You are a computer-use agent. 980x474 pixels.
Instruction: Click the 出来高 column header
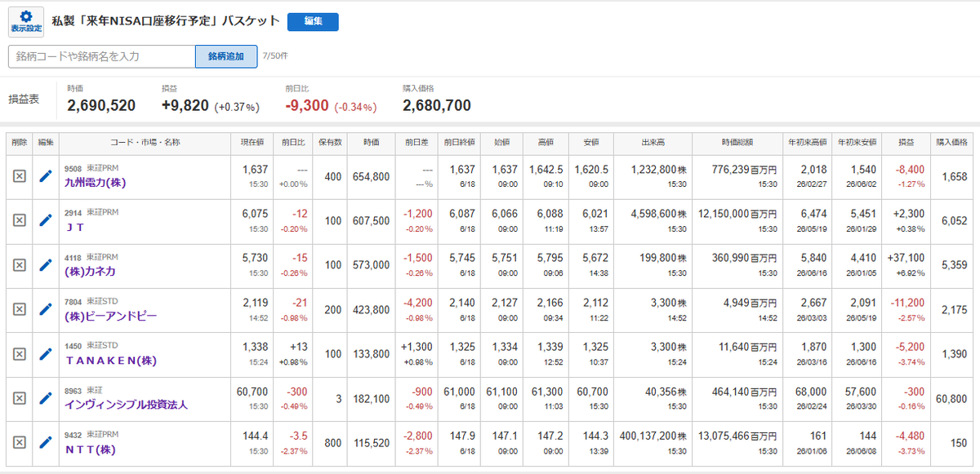tap(653, 142)
